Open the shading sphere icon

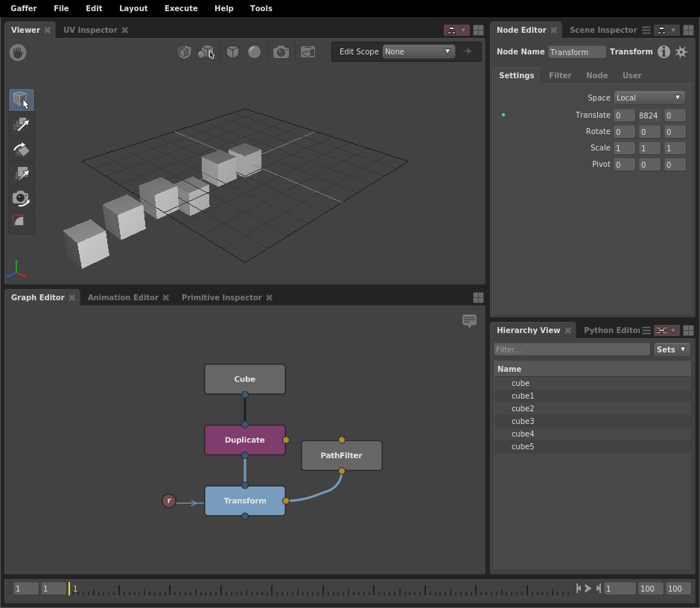pos(255,52)
